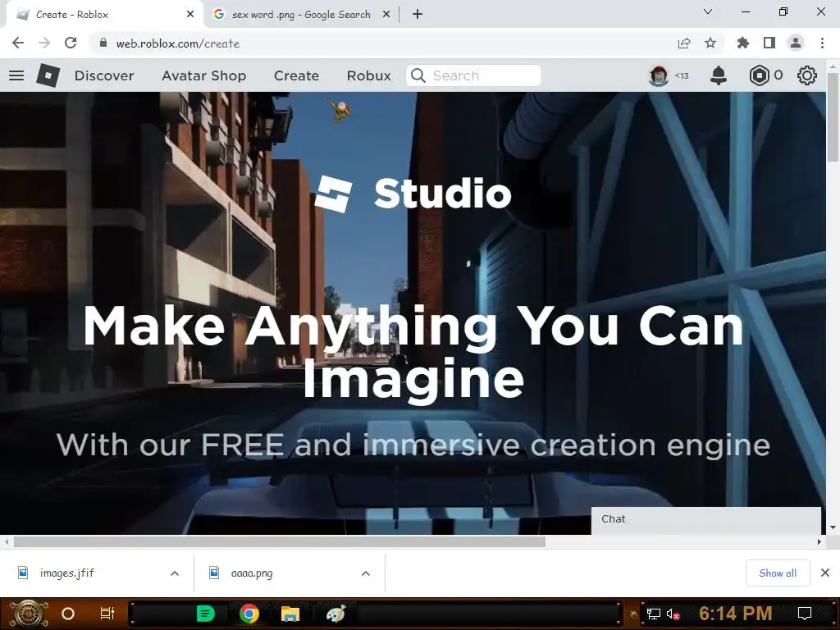Go to the Create menu item

296,75
